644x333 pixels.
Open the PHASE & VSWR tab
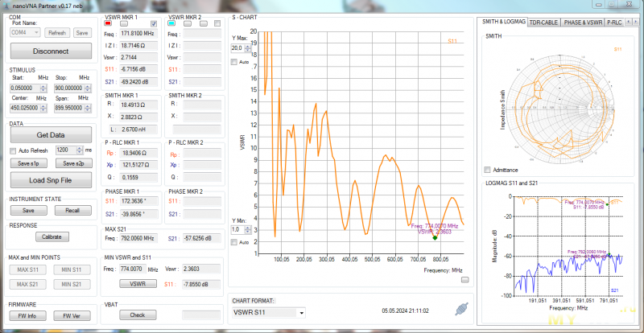pyautogui.click(x=582, y=23)
